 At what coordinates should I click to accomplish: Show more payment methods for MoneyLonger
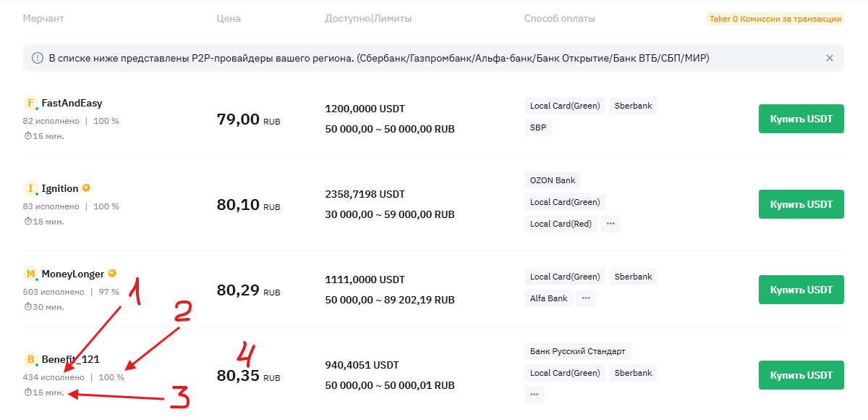pyautogui.click(x=585, y=298)
